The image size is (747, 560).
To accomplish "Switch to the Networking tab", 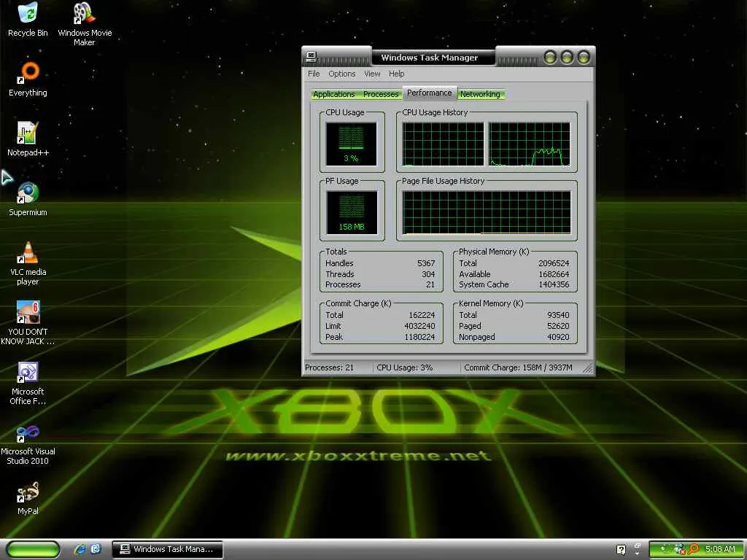I will (480, 94).
